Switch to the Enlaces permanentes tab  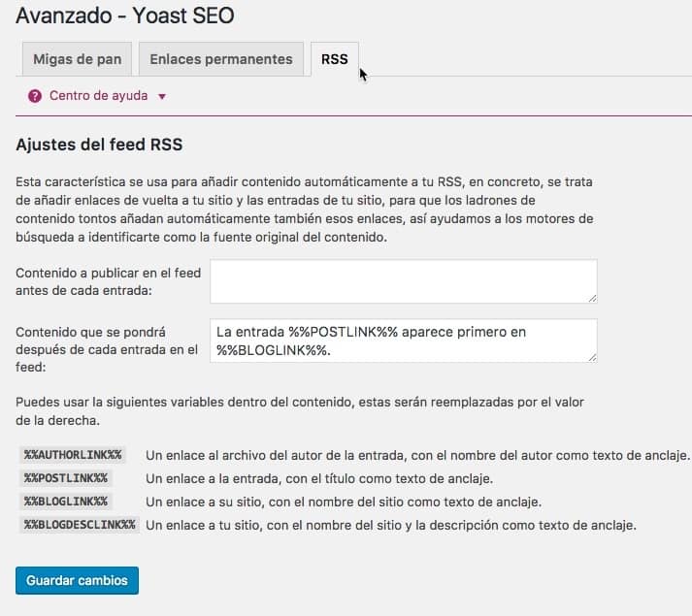221,59
